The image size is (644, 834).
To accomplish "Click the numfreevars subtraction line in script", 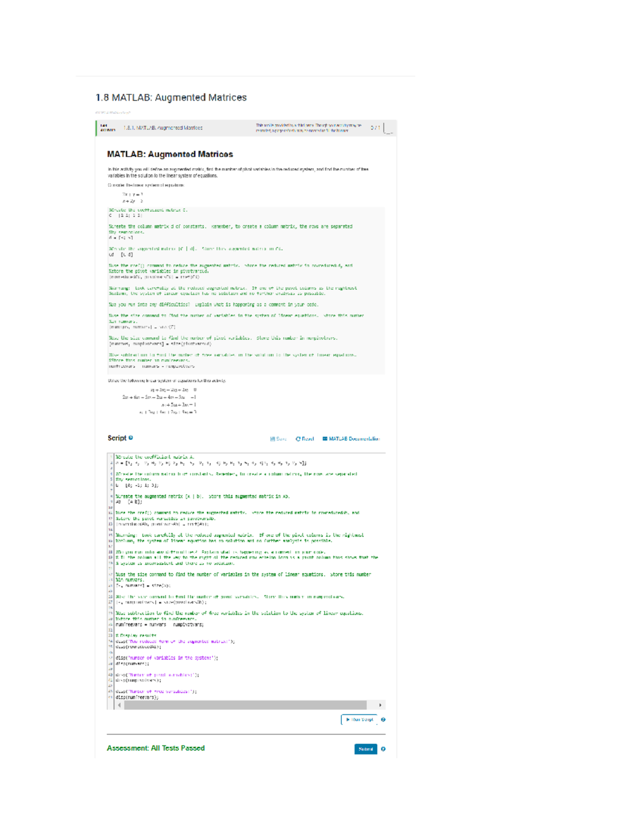I will coord(159,625).
